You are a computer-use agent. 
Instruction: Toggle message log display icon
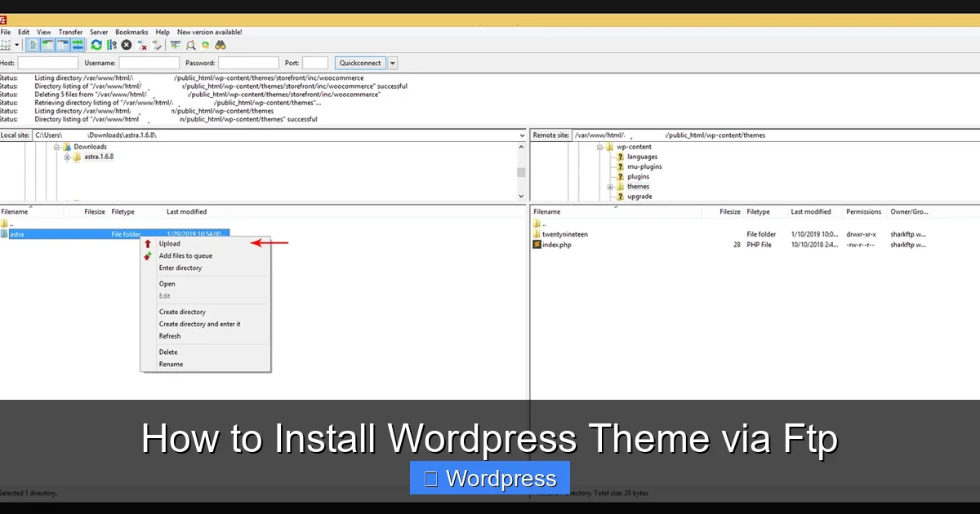point(33,45)
